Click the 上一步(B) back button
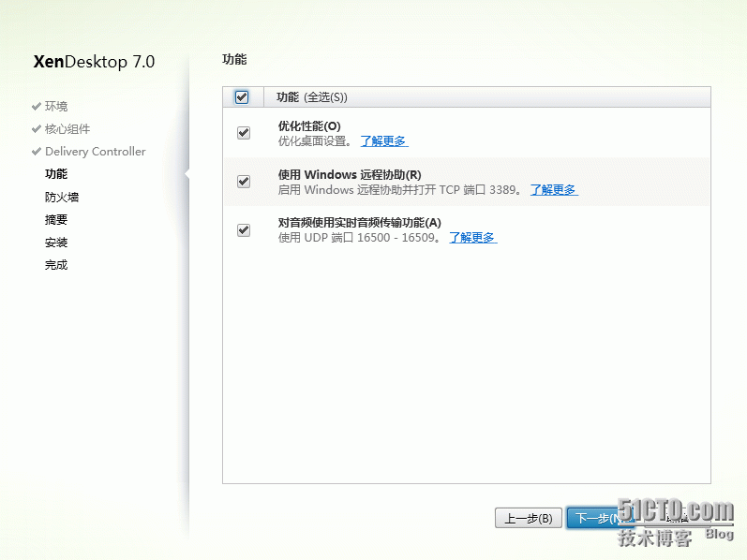 point(529,518)
